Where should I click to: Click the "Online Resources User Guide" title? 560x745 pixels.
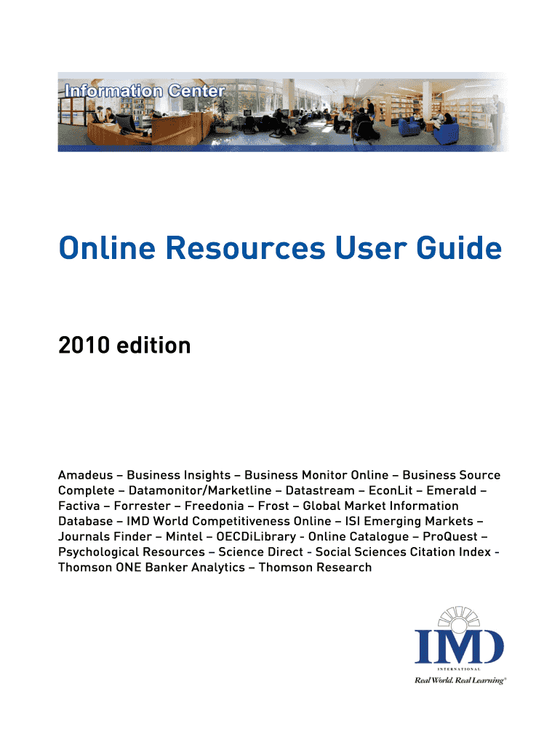280,249
